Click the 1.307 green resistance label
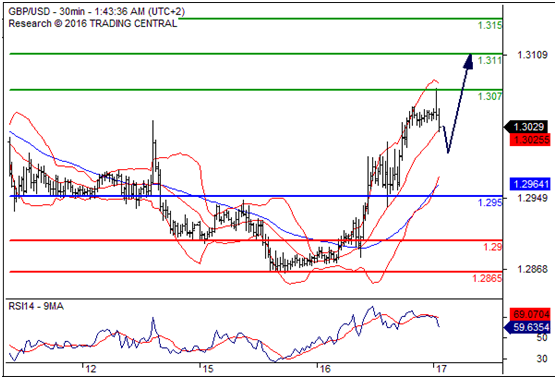557x379 pixels. [490, 96]
